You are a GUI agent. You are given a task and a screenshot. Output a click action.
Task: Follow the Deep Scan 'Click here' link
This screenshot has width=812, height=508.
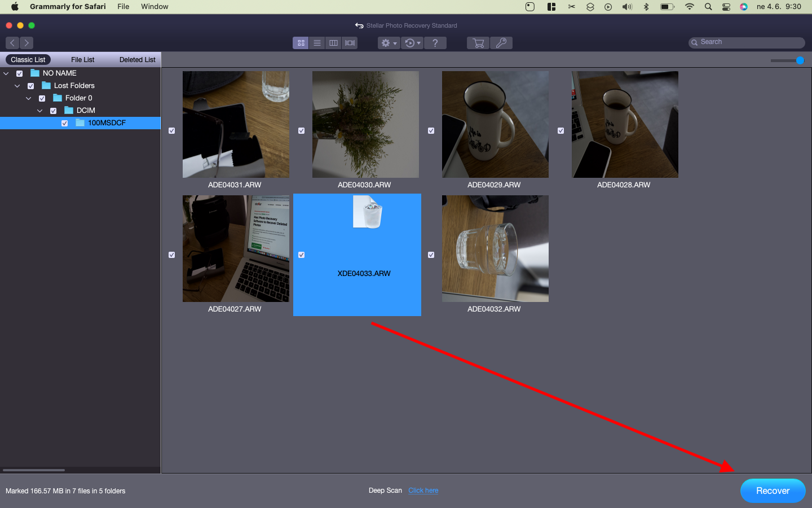pos(423,491)
